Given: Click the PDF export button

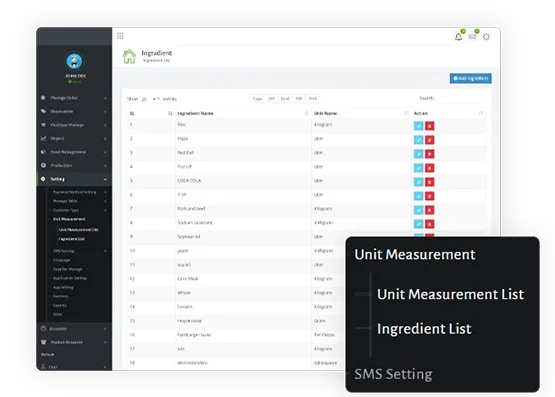Looking at the screenshot, I should click(x=299, y=99).
